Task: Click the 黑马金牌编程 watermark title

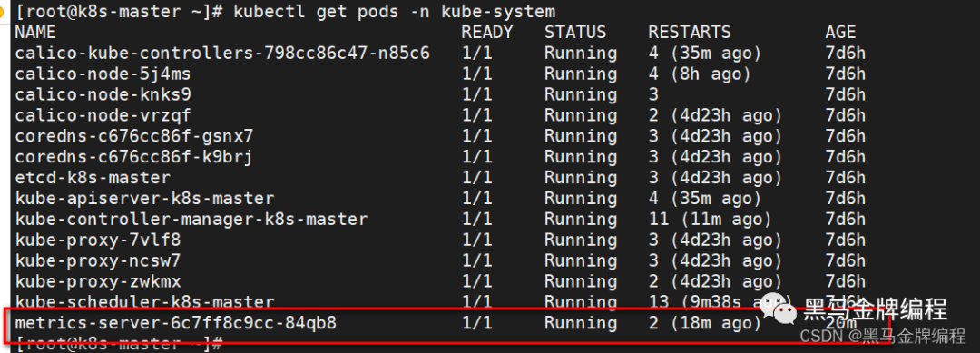Action: [x=875, y=309]
